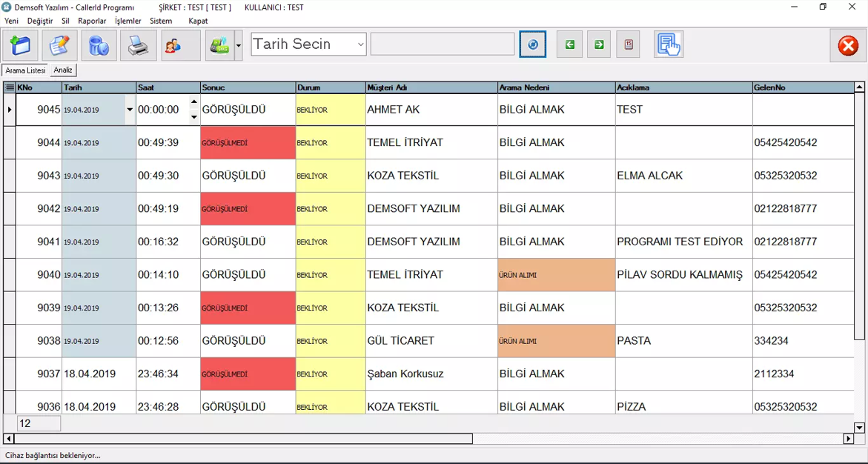Click the printer icon in toolbar
Image resolution: width=868 pixels, height=464 pixels.
pyautogui.click(x=138, y=46)
